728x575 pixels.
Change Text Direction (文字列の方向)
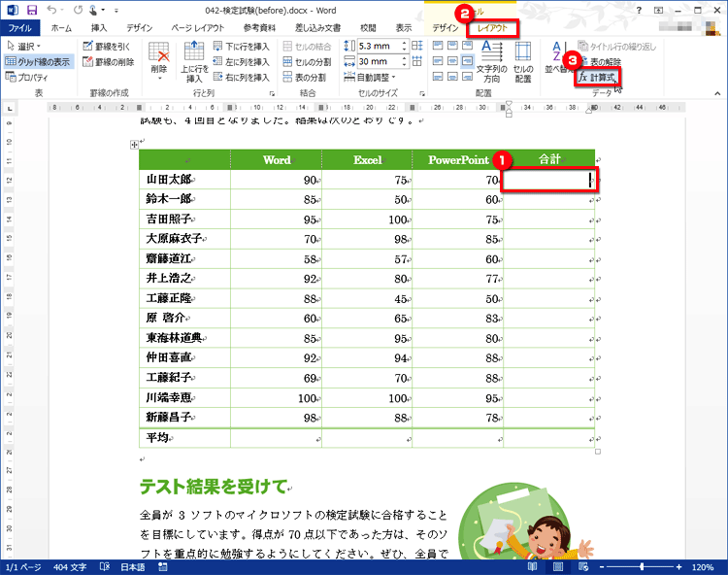click(492, 62)
